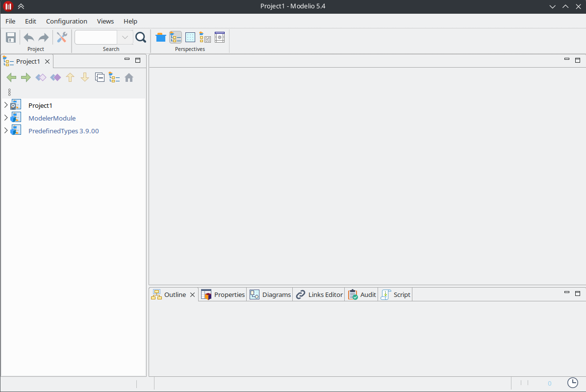Viewport: 586px width, 392px height.
Task: Focus the search text field
Action: pos(96,37)
